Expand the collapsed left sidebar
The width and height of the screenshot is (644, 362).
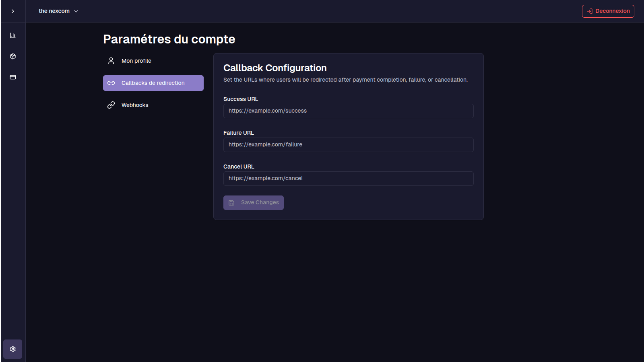[13, 11]
